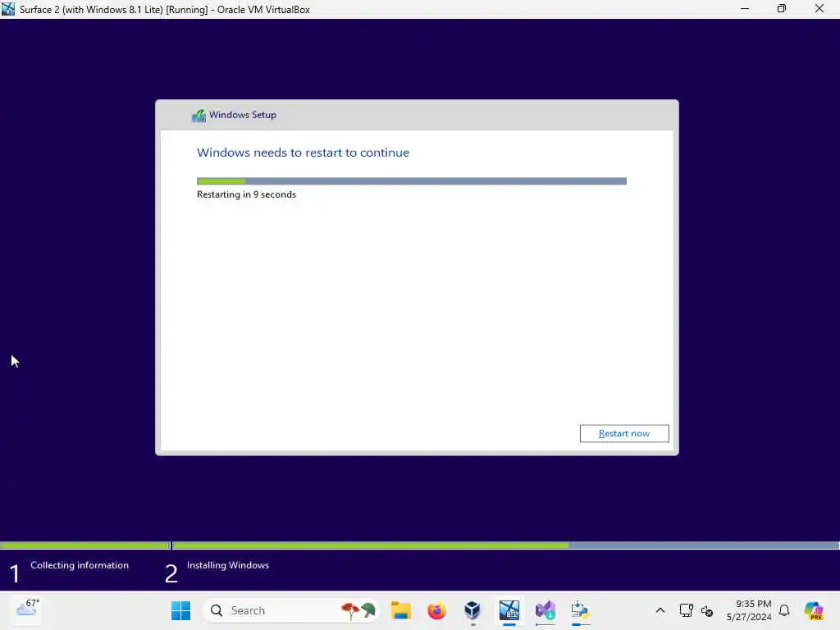Open the VirtualBox Manager taskbar icon
The width and height of the screenshot is (840, 630).
(472, 610)
